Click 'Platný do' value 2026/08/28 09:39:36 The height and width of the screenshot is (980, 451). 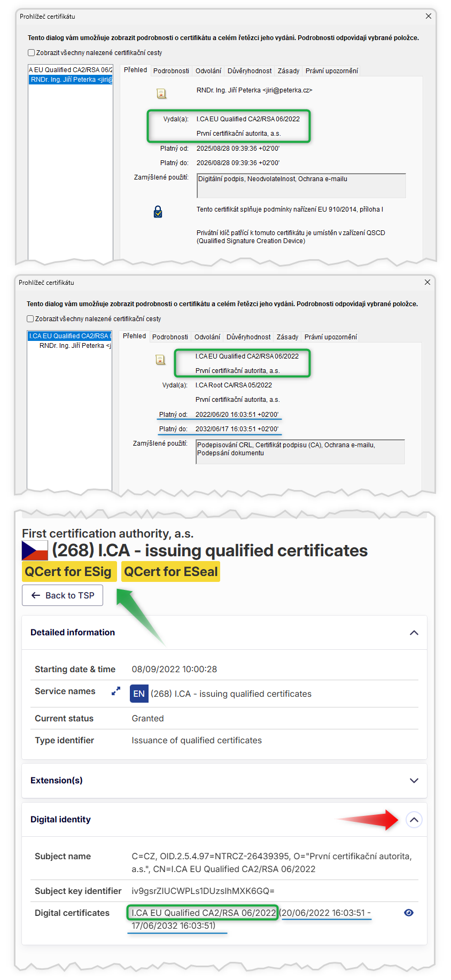click(238, 163)
